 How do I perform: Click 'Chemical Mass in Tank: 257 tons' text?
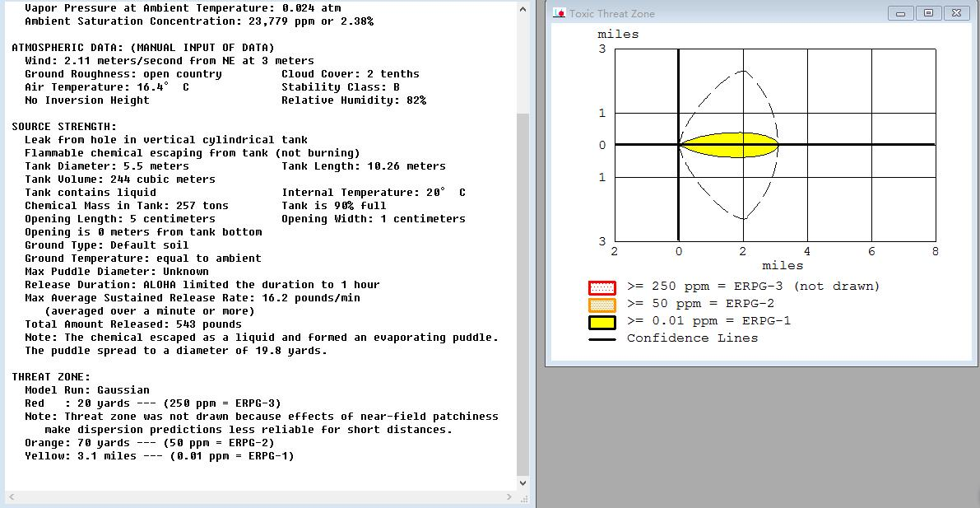pos(127,205)
